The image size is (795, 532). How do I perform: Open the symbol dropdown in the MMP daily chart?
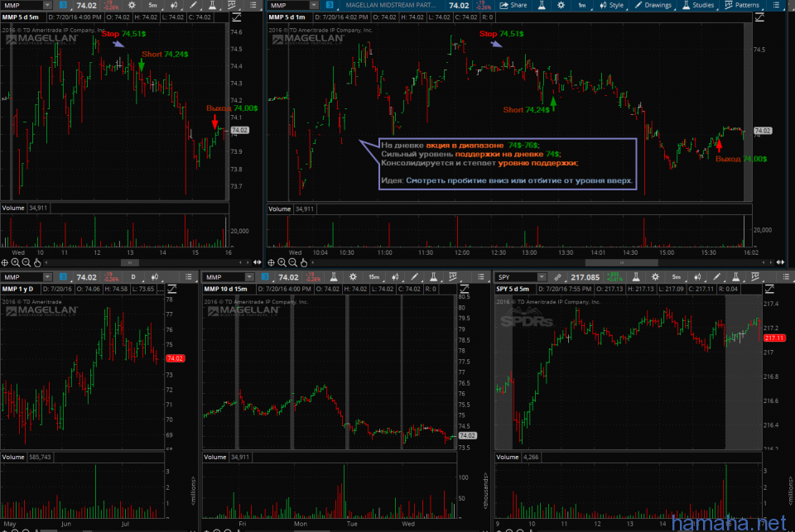coord(47,277)
